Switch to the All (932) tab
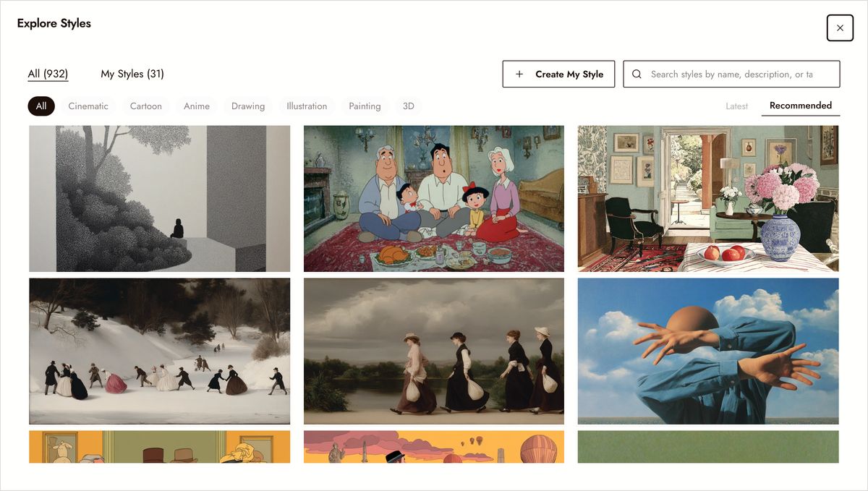This screenshot has height=491, width=868. click(48, 74)
